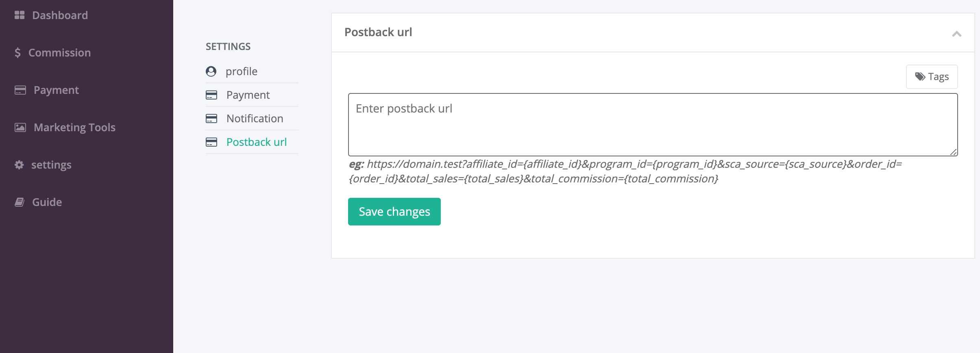980x353 pixels.
Task: Click the Enter postback url text area
Action: tap(653, 125)
